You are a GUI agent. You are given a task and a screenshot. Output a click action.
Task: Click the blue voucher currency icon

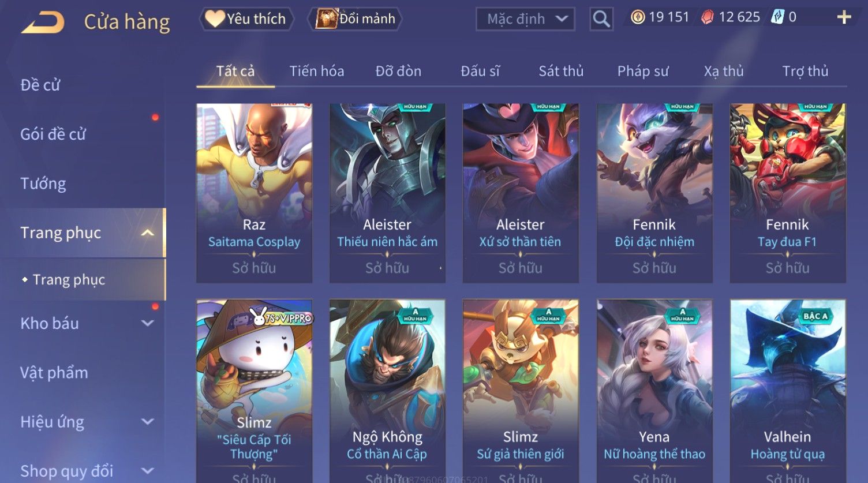tap(778, 17)
